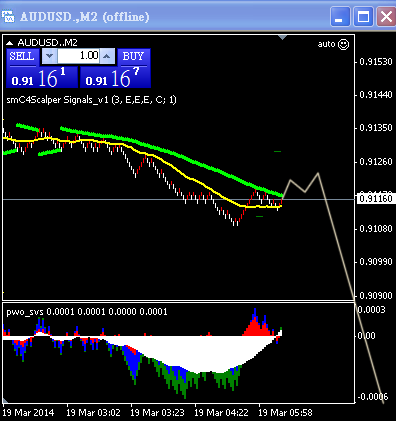The image size is (396, 421).
Task: Click the chart shift triangle marker at top
Action: pos(282,37)
